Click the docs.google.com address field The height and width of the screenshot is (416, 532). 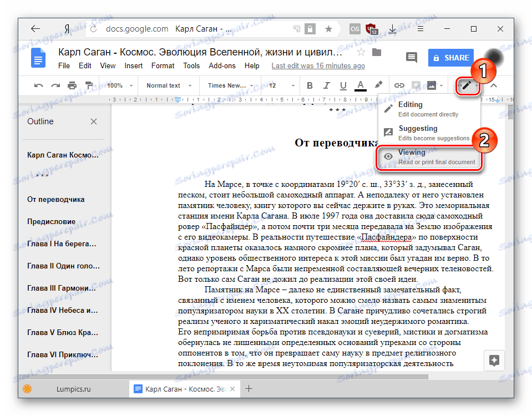(136, 29)
